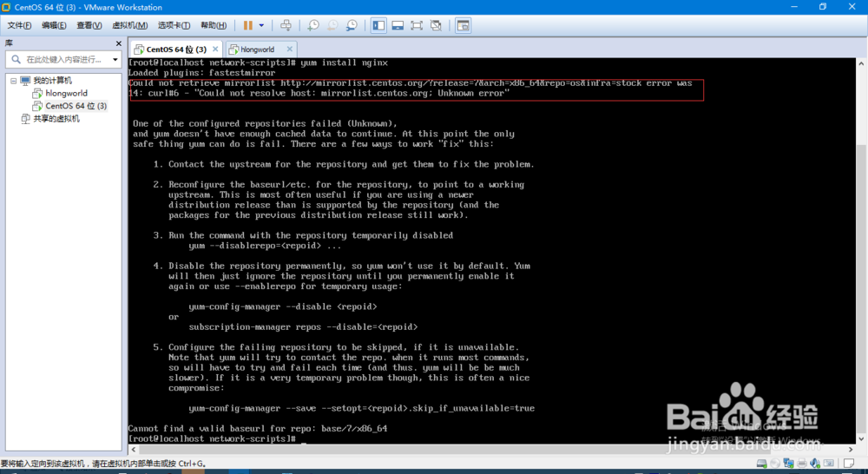Screen dimensions: 868x474
Task: Restore down the VMware Workstation window
Action: (x=823, y=7)
